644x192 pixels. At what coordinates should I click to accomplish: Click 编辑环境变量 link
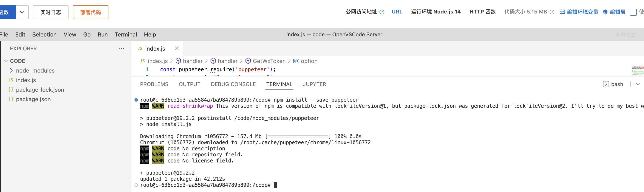(x=582, y=12)
